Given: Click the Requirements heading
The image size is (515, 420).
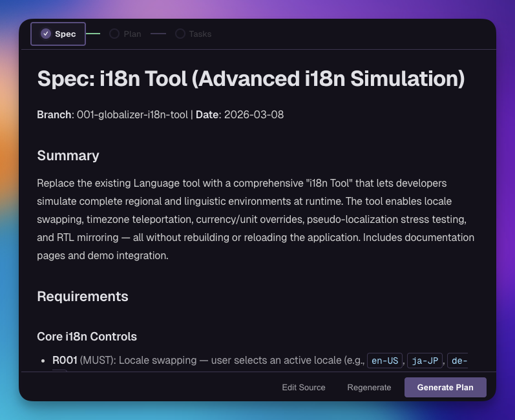Looking at the screenshot, I should tap(83, 297).
